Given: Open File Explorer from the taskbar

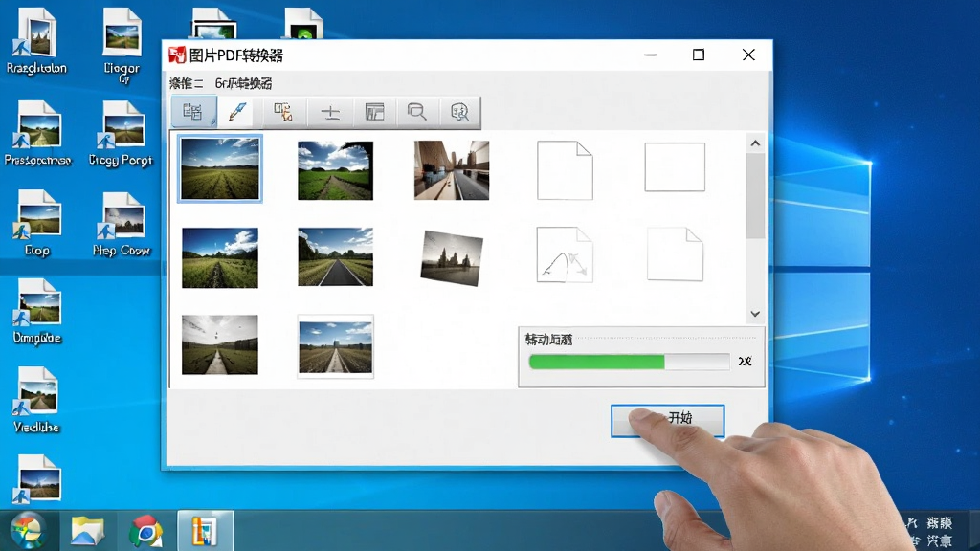Looking at the screenshot, I should pyautogui.click(x=87, y=532).
